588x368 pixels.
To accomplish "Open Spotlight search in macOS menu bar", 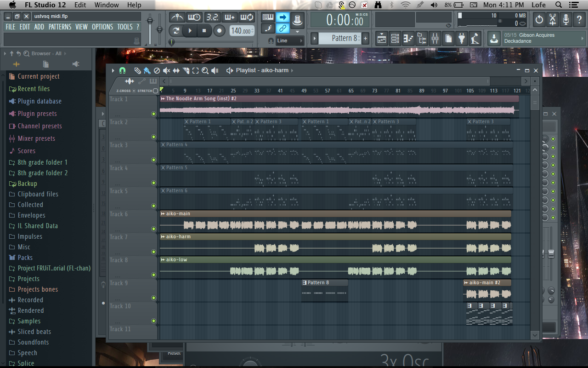I will tap(559, 5).
